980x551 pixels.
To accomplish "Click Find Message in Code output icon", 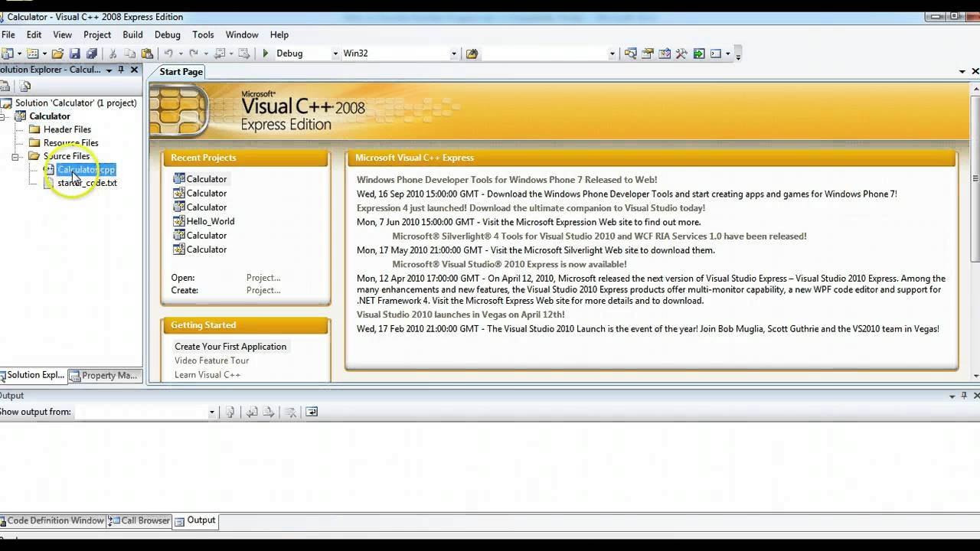I will pos(230,412).
